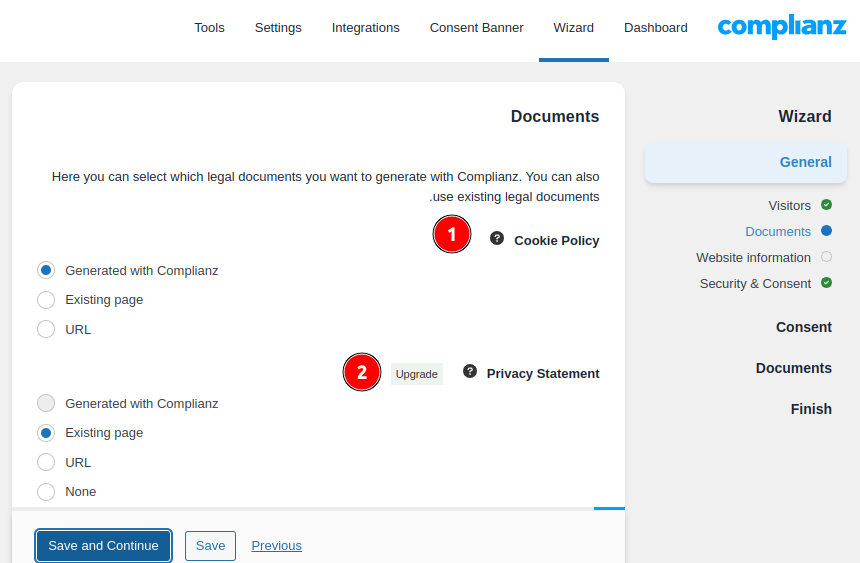Click the empty circle beside Website information

[826, 257]
